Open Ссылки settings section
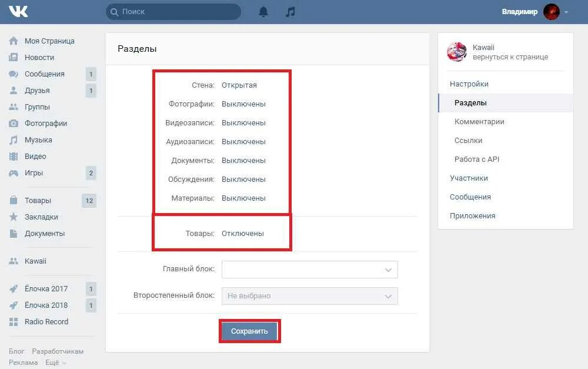 (x=506, y=141)
